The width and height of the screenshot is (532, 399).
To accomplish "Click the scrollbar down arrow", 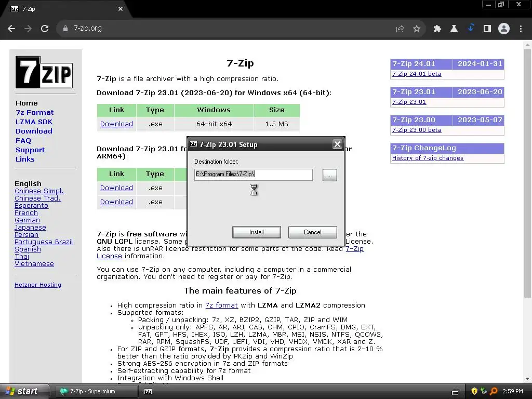I will click(527, 379).
